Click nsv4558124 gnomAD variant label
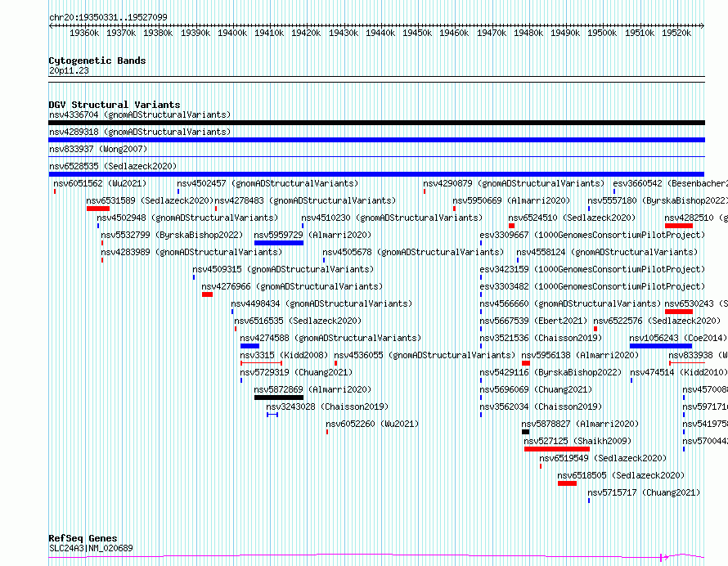The width and height of the screenshot is (728, 566). [x=607, y=252]
